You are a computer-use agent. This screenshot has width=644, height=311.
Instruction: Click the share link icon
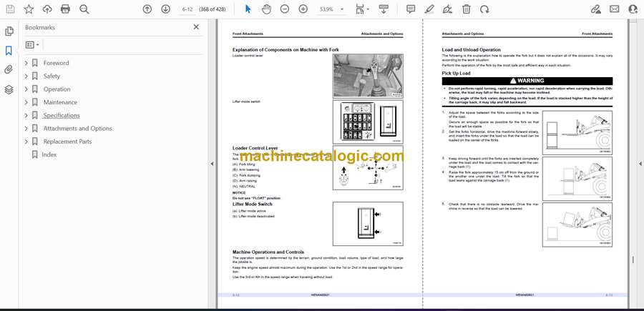coord(595,9)
